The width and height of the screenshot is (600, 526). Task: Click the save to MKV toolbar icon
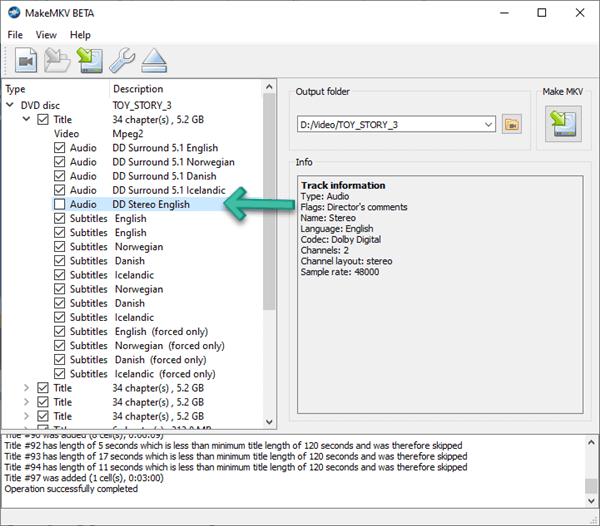point(90,60)
